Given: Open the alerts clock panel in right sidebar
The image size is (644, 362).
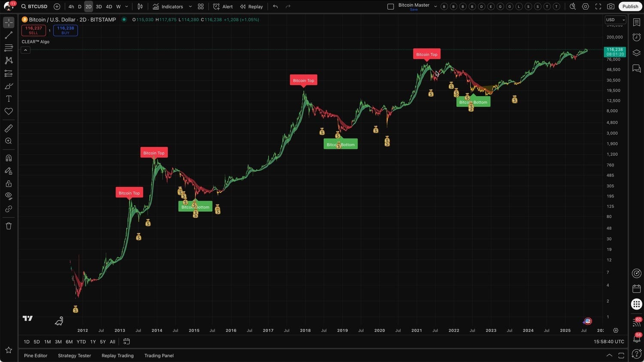Looking at the screenshot, I should click(x=637, y=37).
